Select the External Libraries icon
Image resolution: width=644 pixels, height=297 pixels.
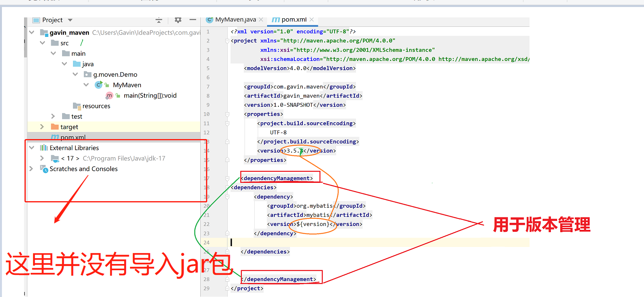(44, 148)
